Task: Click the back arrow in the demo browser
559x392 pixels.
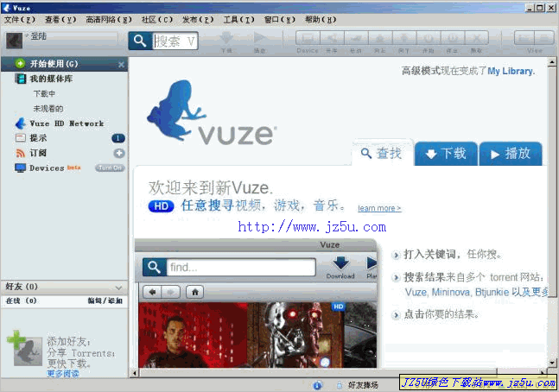Action: tap(152, 292)
